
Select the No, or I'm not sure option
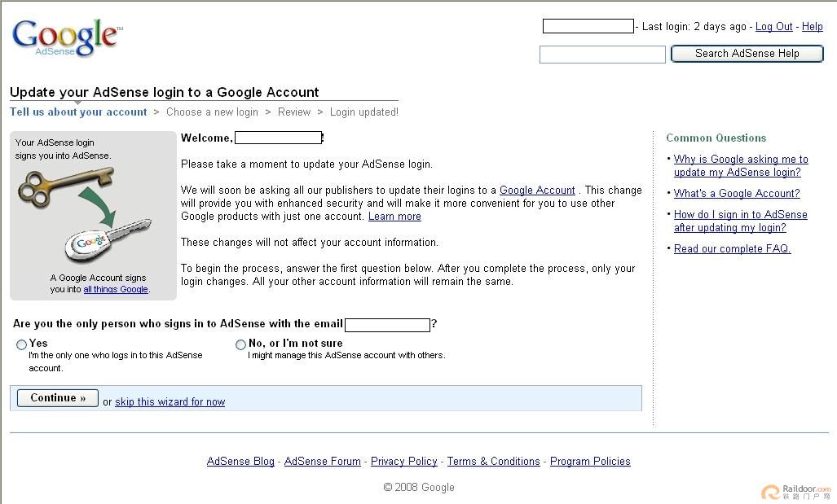coord(240,344)
